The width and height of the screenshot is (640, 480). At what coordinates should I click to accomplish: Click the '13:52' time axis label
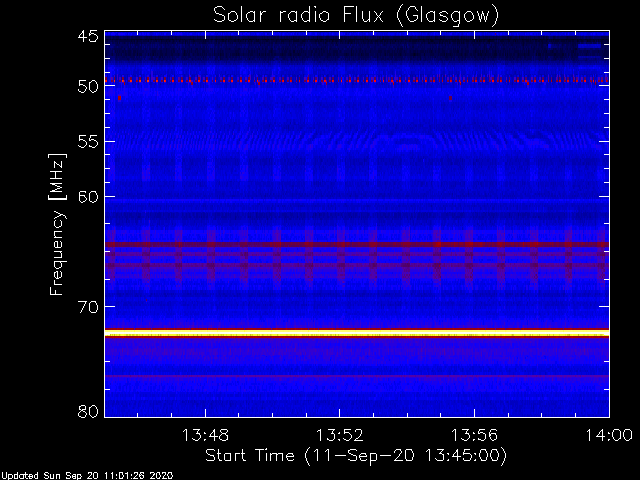340,435
